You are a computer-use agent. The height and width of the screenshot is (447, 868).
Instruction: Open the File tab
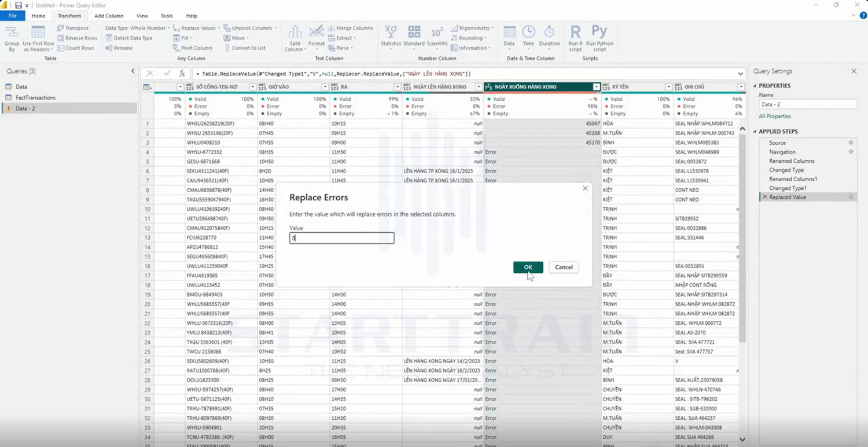coord(12,16)
